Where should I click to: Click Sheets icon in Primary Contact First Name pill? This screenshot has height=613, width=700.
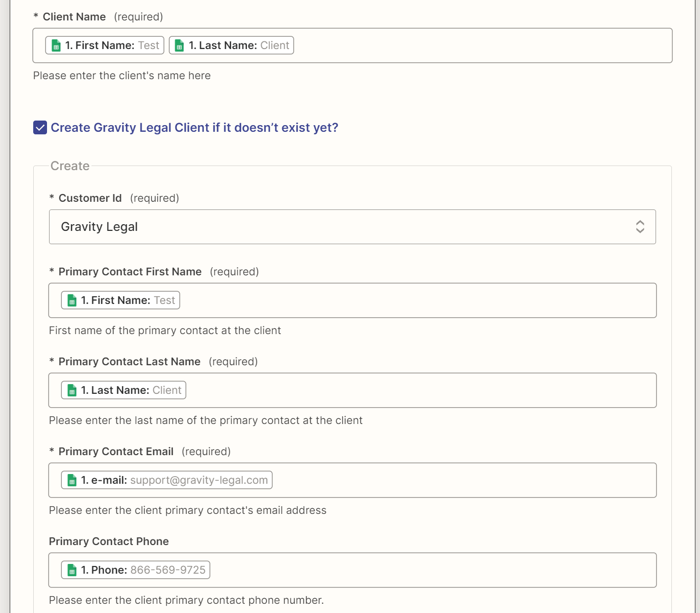tap(72, 300)
